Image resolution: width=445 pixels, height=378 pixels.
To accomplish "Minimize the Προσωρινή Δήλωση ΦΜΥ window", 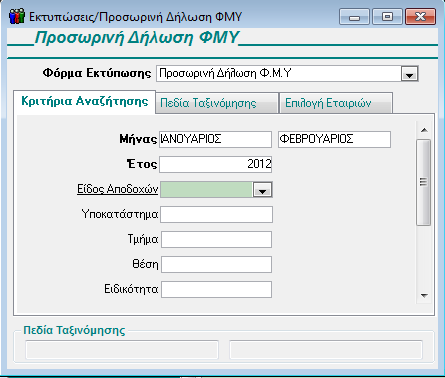I will tap(354, 17).
